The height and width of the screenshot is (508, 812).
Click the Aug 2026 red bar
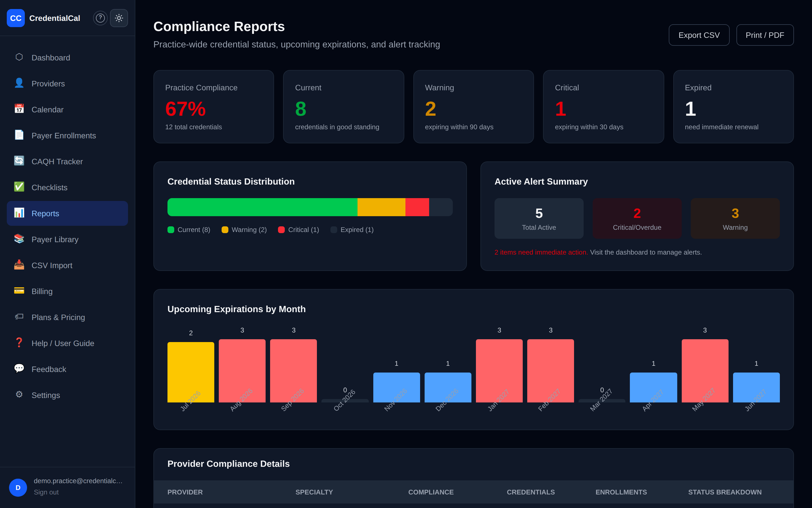point(242,371)
